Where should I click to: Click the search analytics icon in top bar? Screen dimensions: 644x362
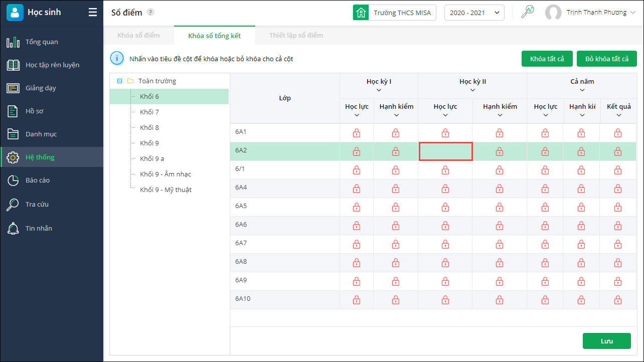(x=528, y=12)
